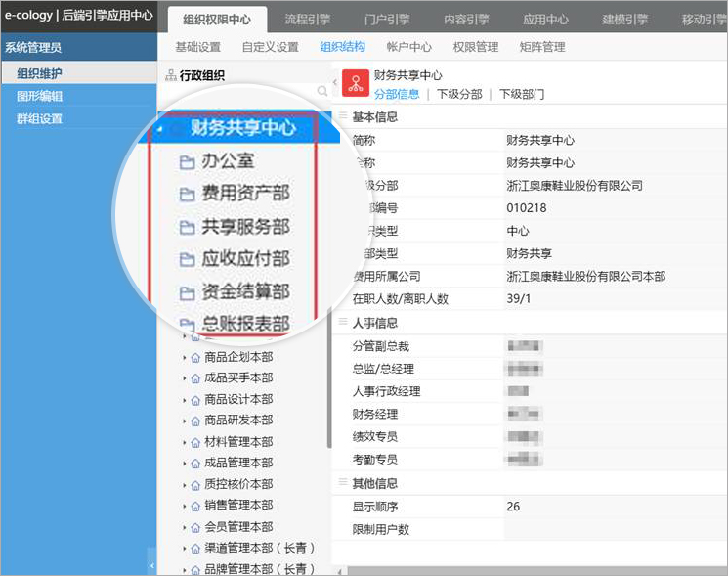The height and width of the screenshot is (576, 728).
Task: Expand the 材料管理本部 tree node
Action: 184,442
